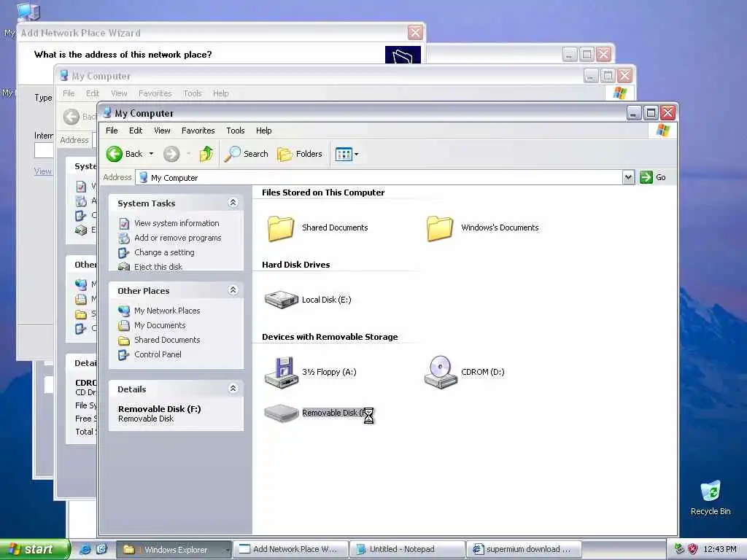747x560 pixels.
Task: Select the 3½ Floppy (A:) icon
Action: [281, 372]
